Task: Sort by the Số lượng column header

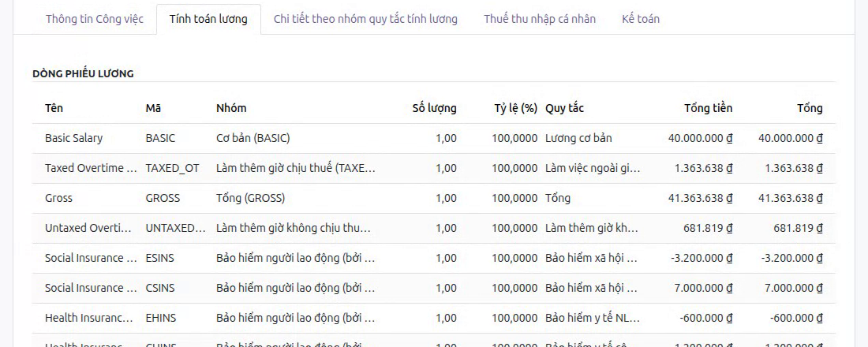Action: 435,109
